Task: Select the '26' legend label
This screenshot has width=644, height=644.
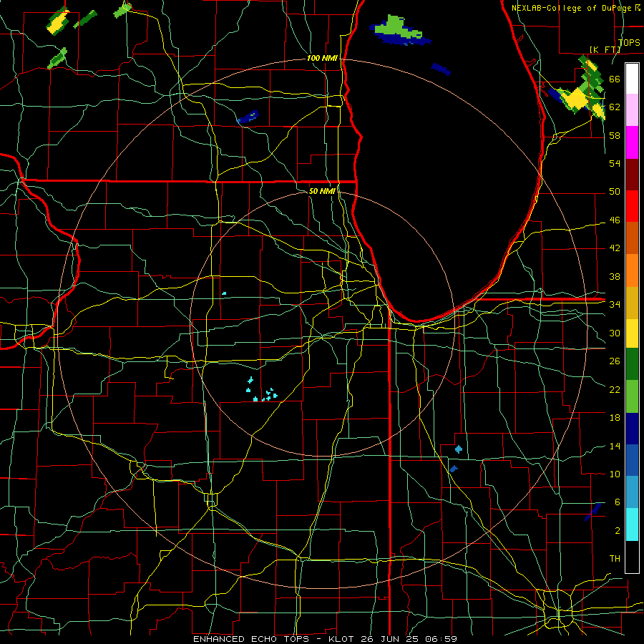Action: 615,361
